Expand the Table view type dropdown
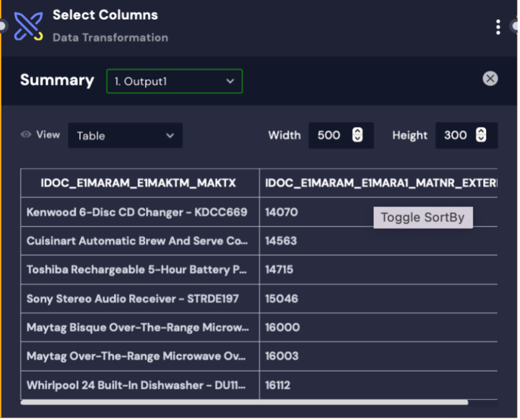Image resolution: width=520 pixels, height=420 pixels. [125, 135]
